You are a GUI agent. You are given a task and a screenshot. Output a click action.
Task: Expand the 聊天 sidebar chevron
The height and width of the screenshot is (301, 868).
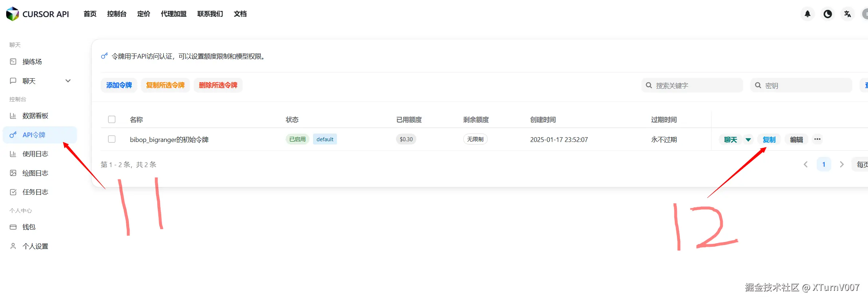coord(68,81)
